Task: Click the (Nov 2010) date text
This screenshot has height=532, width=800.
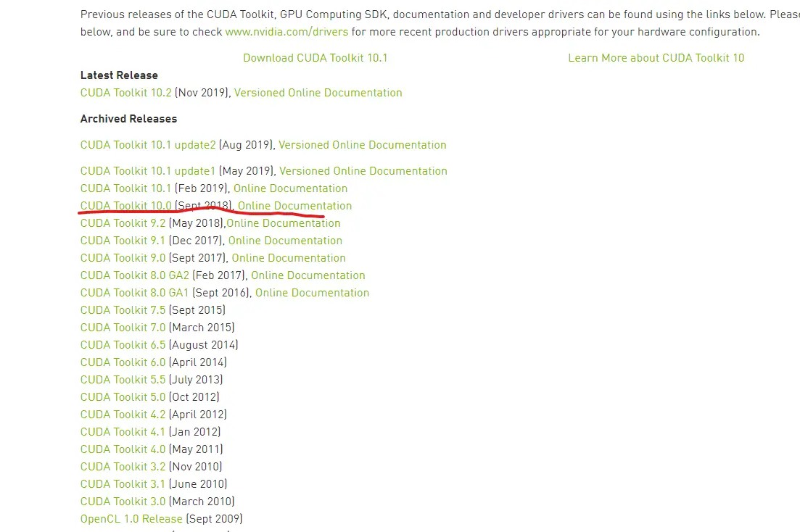Action: click(195, 466)
